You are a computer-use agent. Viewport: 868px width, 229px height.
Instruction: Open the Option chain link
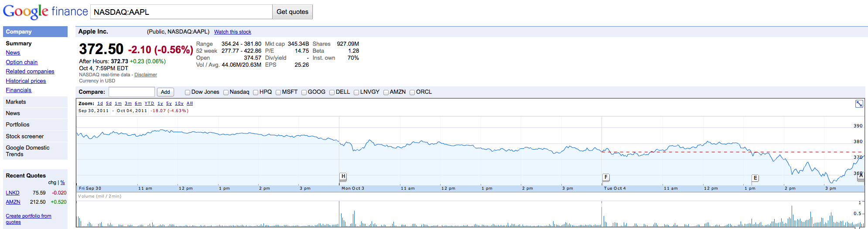tap(21, 62)
